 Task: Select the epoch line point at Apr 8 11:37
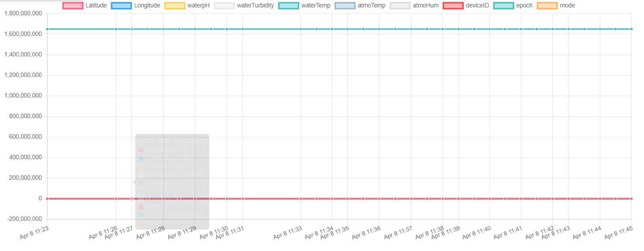pyautogui.click(x=411, y=29)
